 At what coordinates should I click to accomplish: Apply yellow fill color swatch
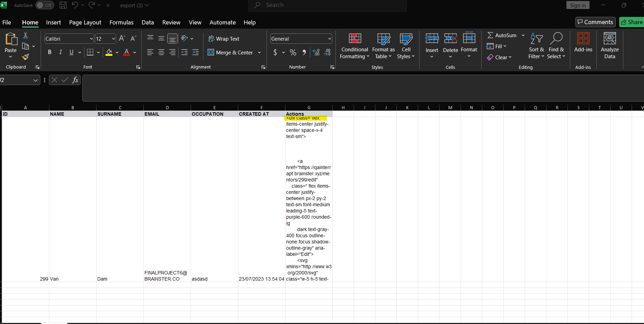pyautogui.click(x=109, y=52)
